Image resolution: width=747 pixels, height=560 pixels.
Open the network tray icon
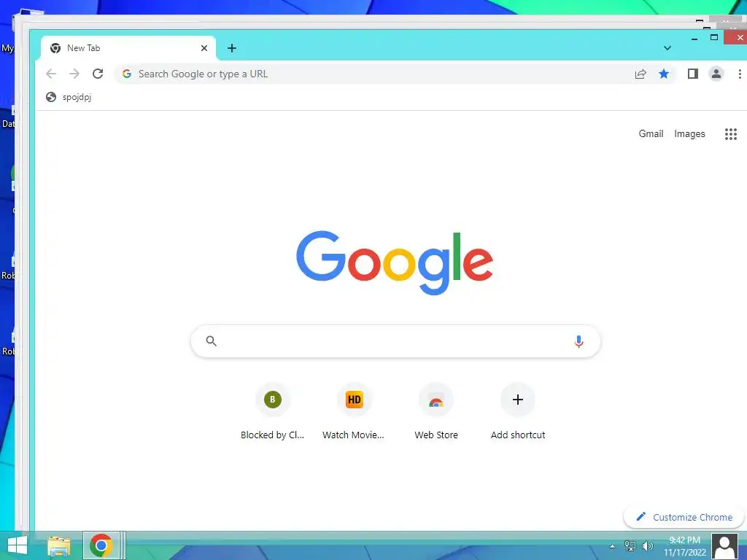630,546
